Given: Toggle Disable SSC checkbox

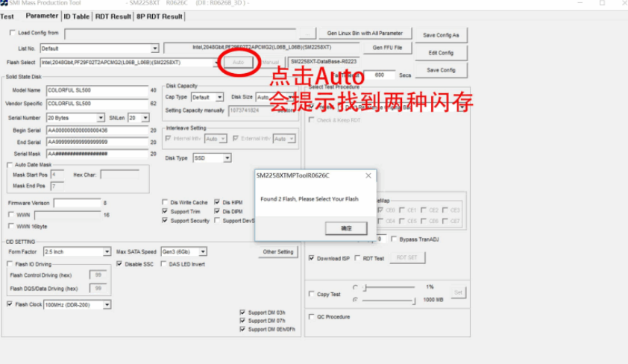Looking at the screenshot, I should click(119, 264).
